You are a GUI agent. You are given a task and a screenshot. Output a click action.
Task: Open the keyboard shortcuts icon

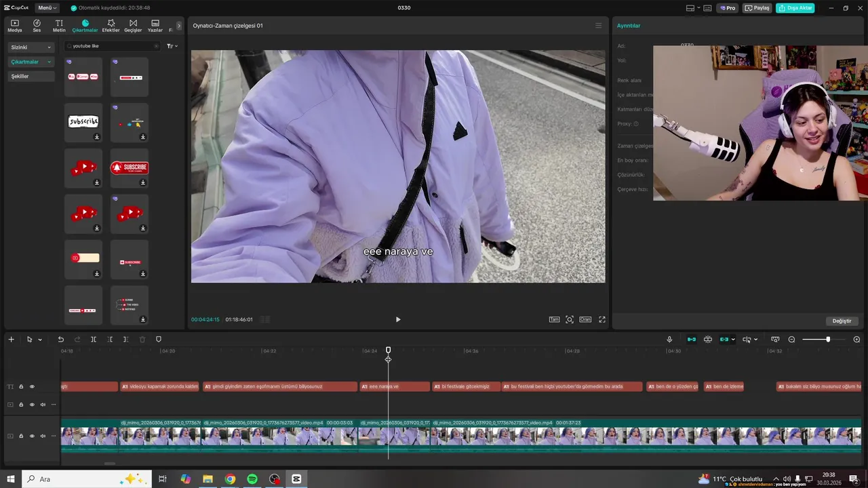click(x=707, y=8)
